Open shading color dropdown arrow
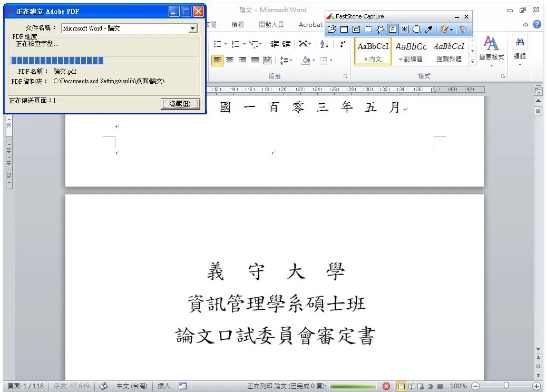Image resolution: width=546 pixels, height=392 pixels. [314, 61]
